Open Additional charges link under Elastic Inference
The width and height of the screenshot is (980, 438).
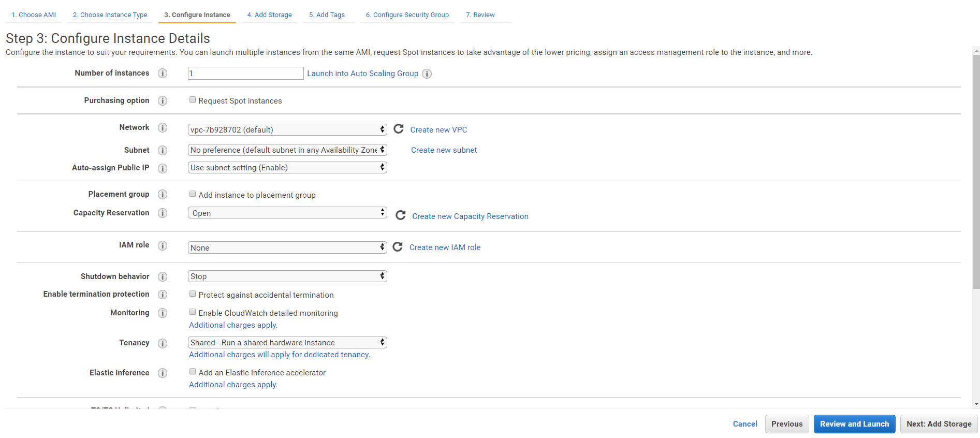(x=233, y=385)
